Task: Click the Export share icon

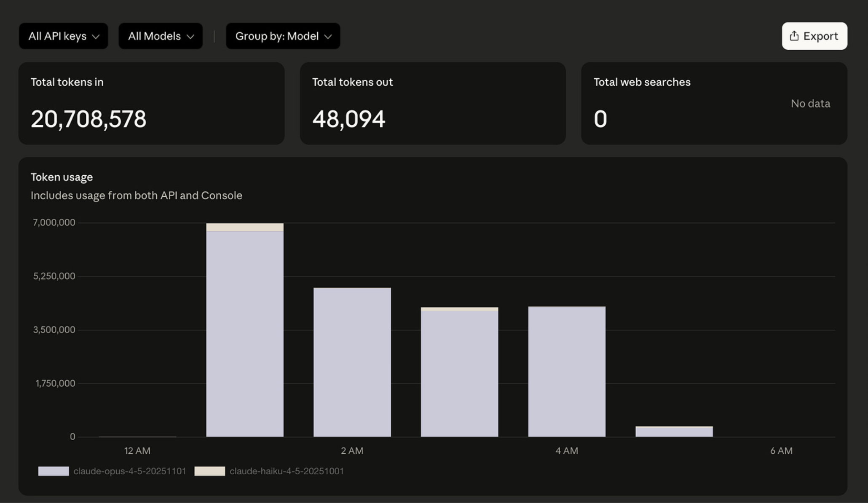Action: (x=794, y=36)
